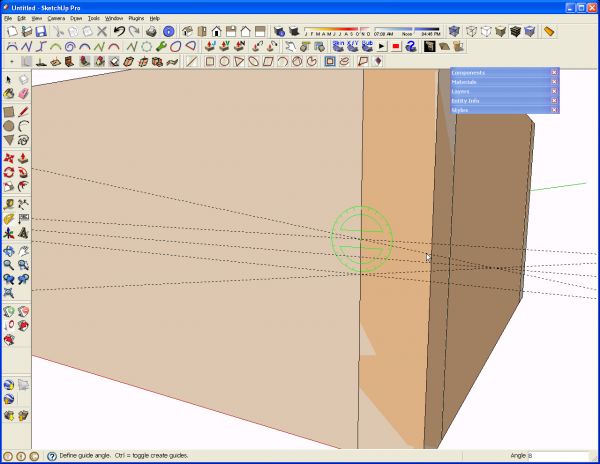Select the pink Eraser tool
The width and height of the screenshot is (600, 464).
(23, 94)
